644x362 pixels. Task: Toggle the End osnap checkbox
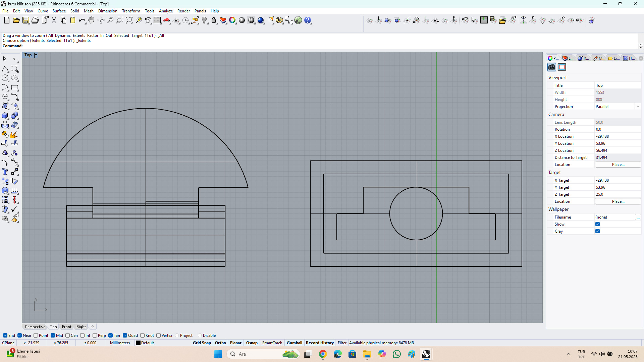pyautogui.click(x=5, y=336)
